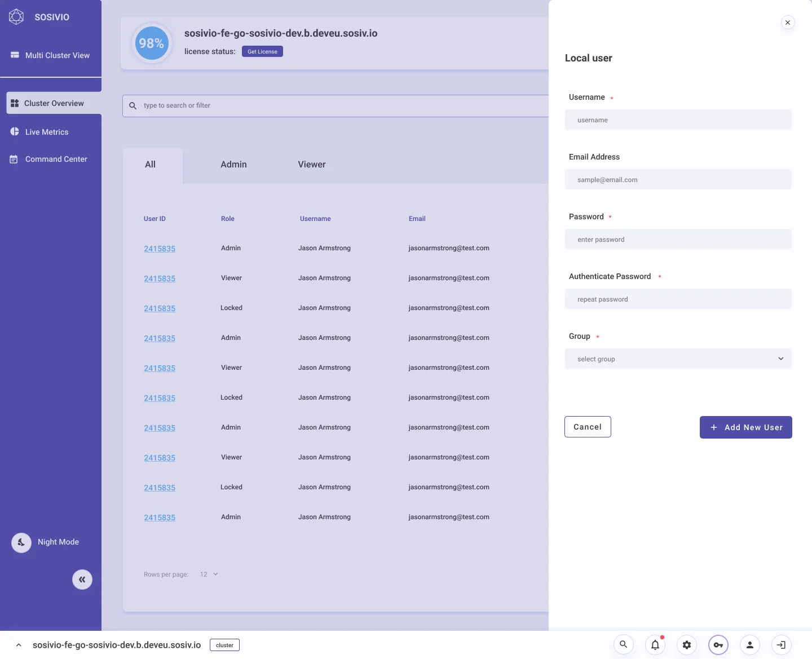812x659 pixels.
Task: Click the key icon in bottom bar
Action: (x=718, y=644)
